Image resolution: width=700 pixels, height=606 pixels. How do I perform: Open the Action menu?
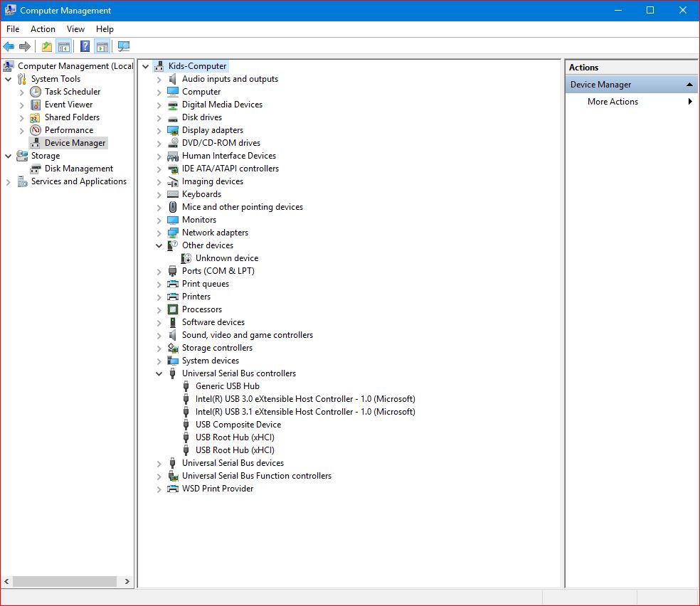[x=43, y=29]
